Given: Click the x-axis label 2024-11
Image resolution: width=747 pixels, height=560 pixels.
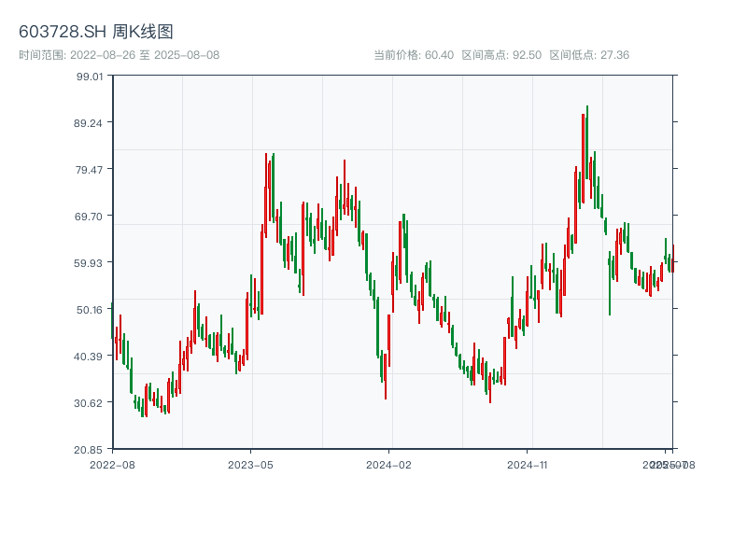Looking at the screenshot, I should pyautogui.click(x=528, y=465).
